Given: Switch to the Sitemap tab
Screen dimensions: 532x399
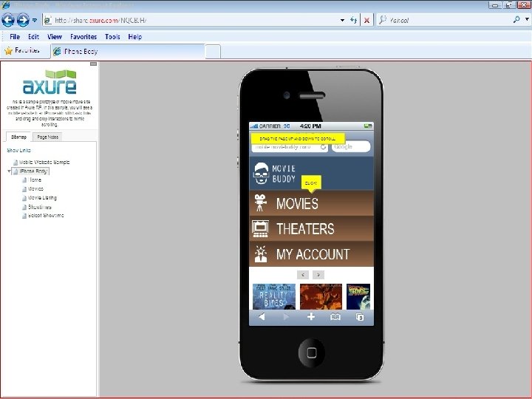Looking at the screenshot, I should click(x=18, y=137).
